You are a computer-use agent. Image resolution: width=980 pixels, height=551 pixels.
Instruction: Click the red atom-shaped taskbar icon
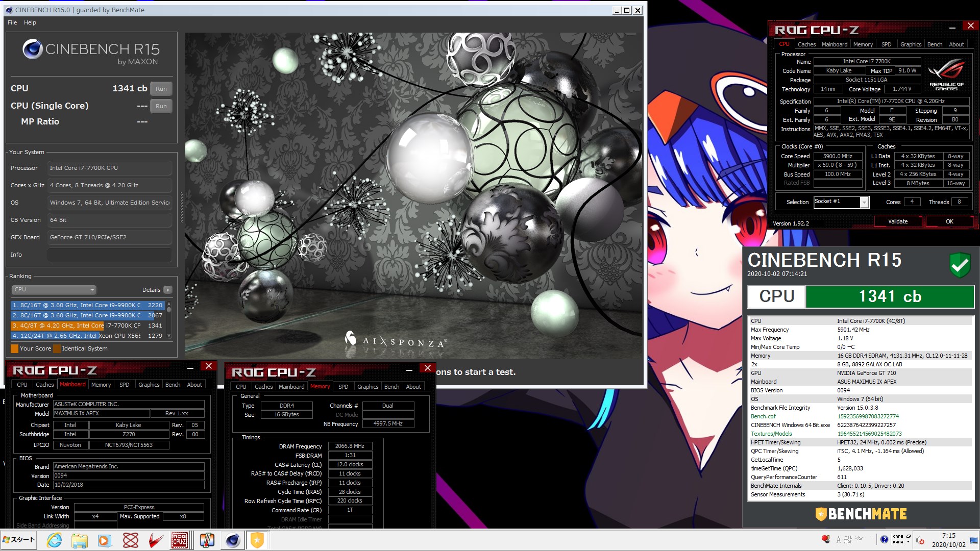point(130,540)
